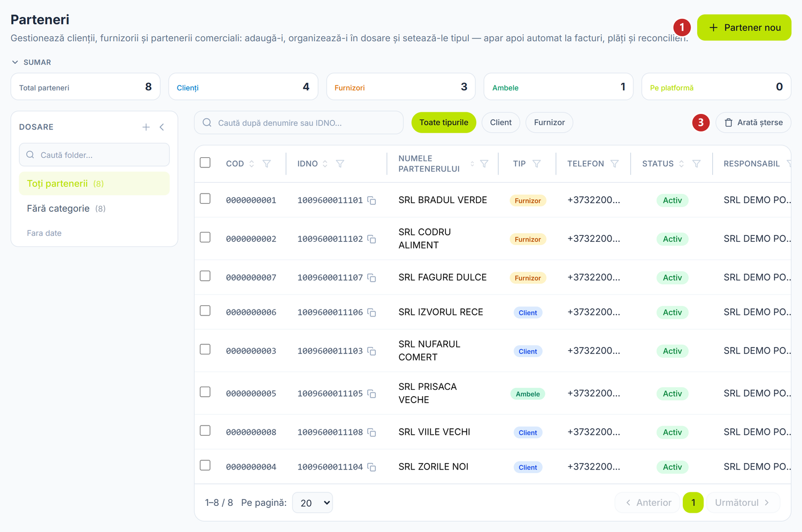
Task: Open the Furnizori summary card
Action: [401, 87]
